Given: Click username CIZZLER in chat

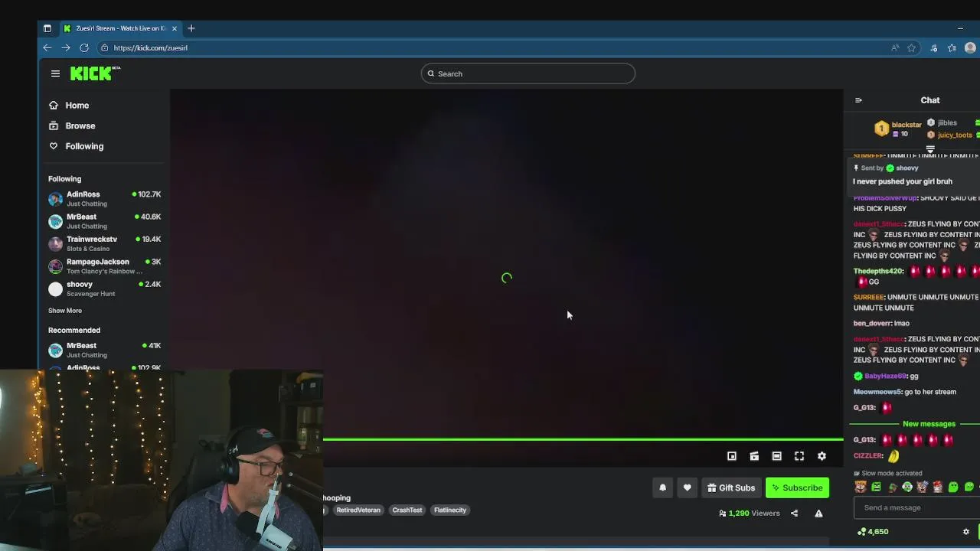Looking at the screenshot, I should click(x=868, y=455).
